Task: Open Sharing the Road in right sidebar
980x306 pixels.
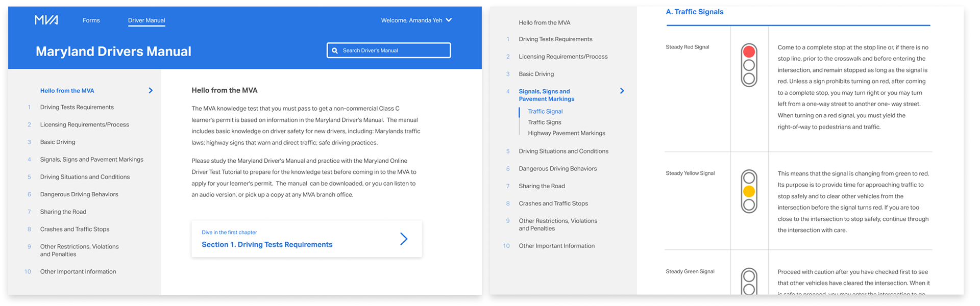Action: pos(542,186)
